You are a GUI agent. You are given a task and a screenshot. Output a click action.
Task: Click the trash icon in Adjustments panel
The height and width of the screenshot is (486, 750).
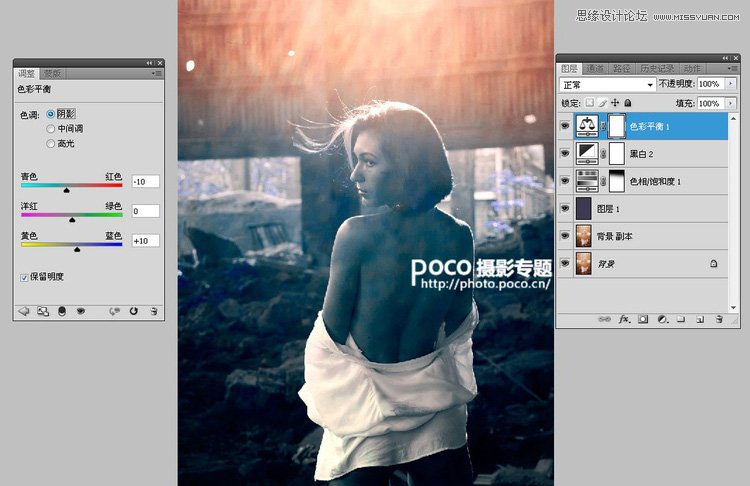click(154, 311)
